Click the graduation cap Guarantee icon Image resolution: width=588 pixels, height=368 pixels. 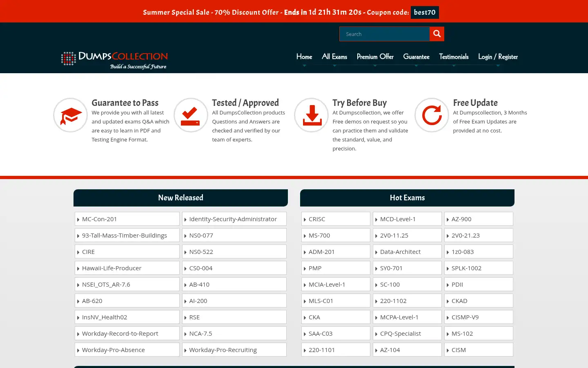(x=71, y=115)
